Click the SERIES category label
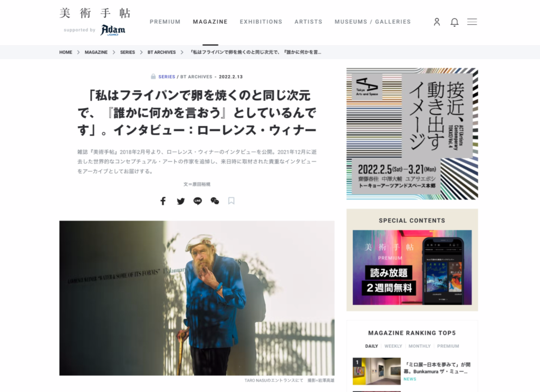Viewport: 540px width, 392px height. click(x=167, y=77)
